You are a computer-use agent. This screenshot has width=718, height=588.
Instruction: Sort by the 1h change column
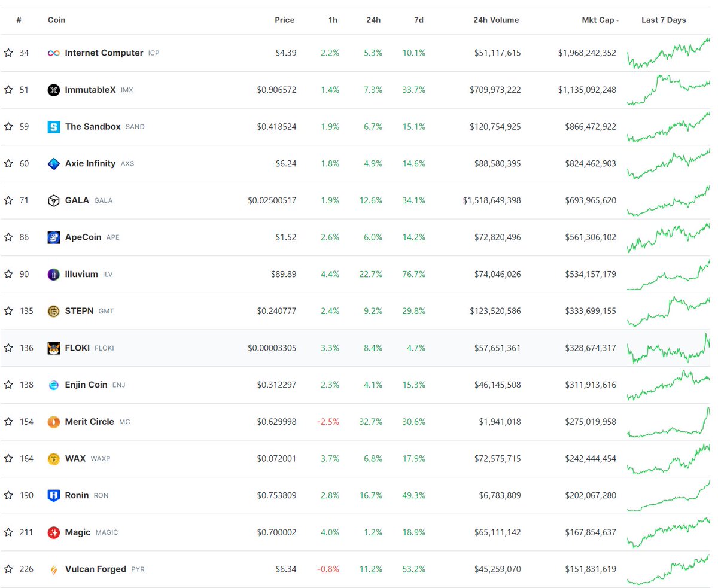point(333,20)
